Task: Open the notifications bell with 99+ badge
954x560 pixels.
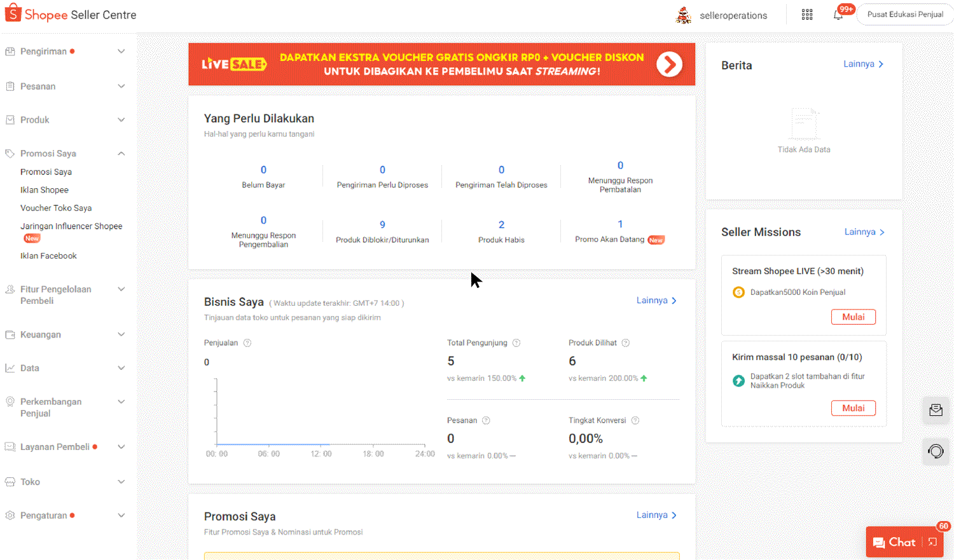Action: coord(838,13)
